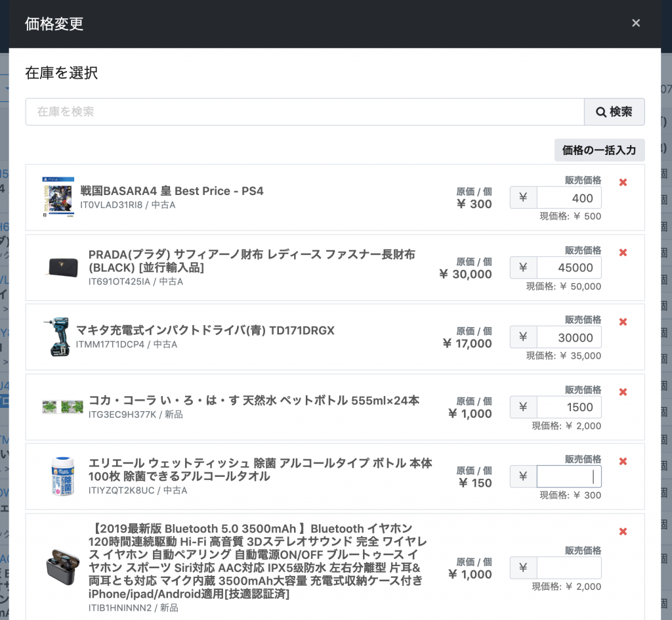The width and height of the screenshot is (672, 620).
Task: Click item code ITG3EC9H377K / 新品
Action: click(135, 414)
